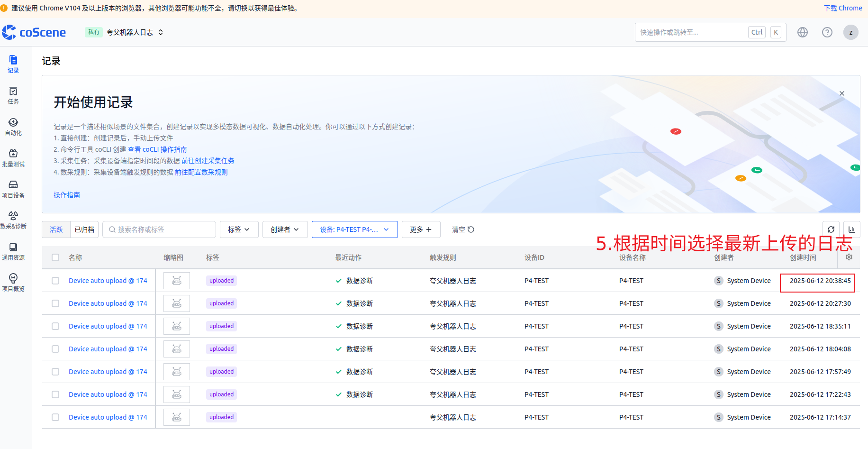Viewport: 868px width, 449px height.
Task: Open 数采&诊断 sidebar icon
Action: click(13, 220)
